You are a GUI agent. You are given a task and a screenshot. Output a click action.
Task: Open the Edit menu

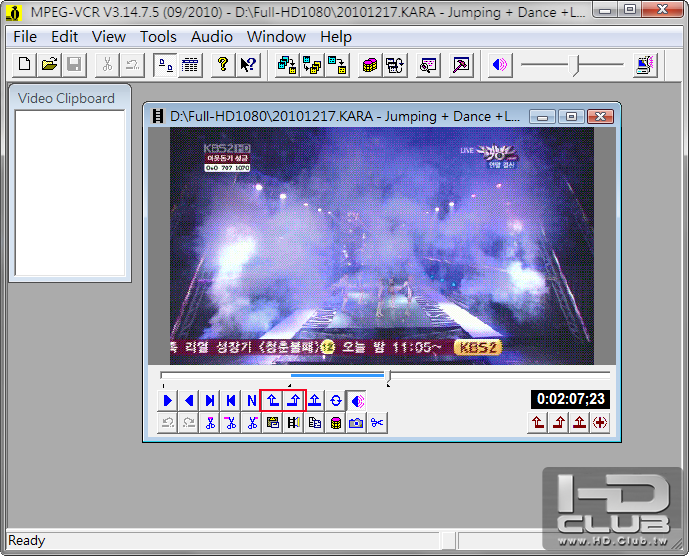[x=65, y=37]
